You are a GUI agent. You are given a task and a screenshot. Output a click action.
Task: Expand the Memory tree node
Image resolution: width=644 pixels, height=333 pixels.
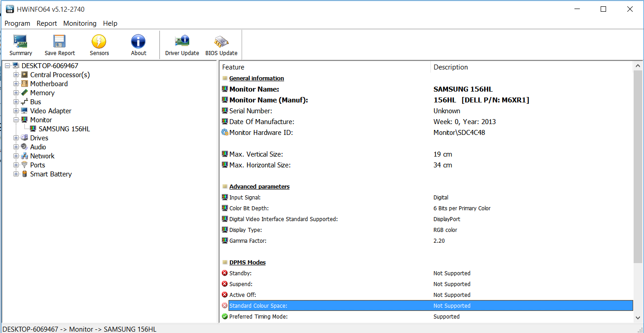tap(16, 93)
